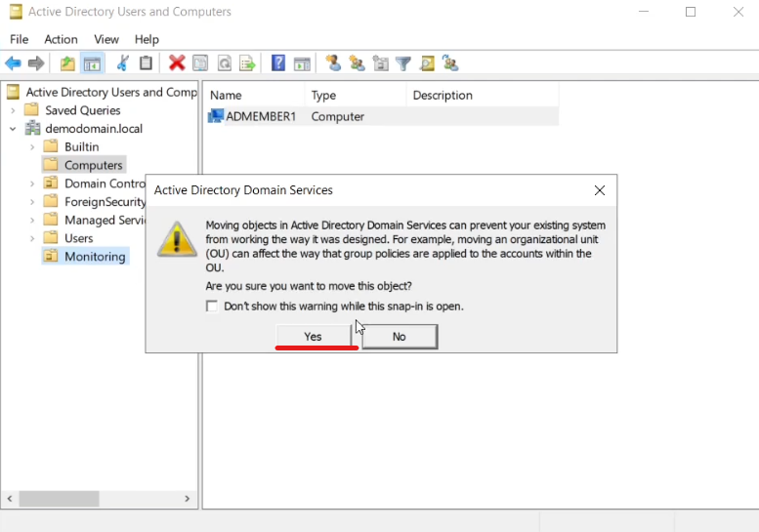Open Help via blue question mark icon
759x532 pixels.
coord(278,63)
